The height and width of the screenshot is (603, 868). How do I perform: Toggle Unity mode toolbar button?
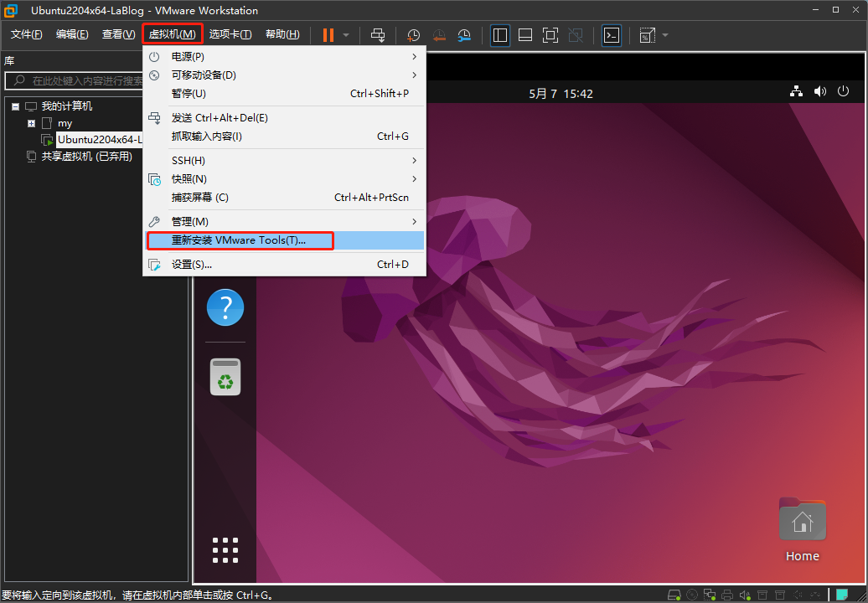(x=575, y=35)
